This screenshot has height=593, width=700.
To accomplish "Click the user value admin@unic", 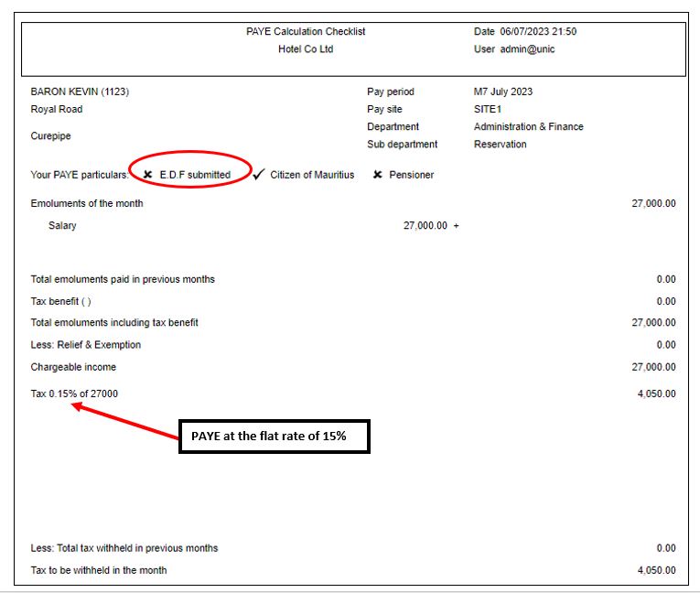I will coord(527,49).
